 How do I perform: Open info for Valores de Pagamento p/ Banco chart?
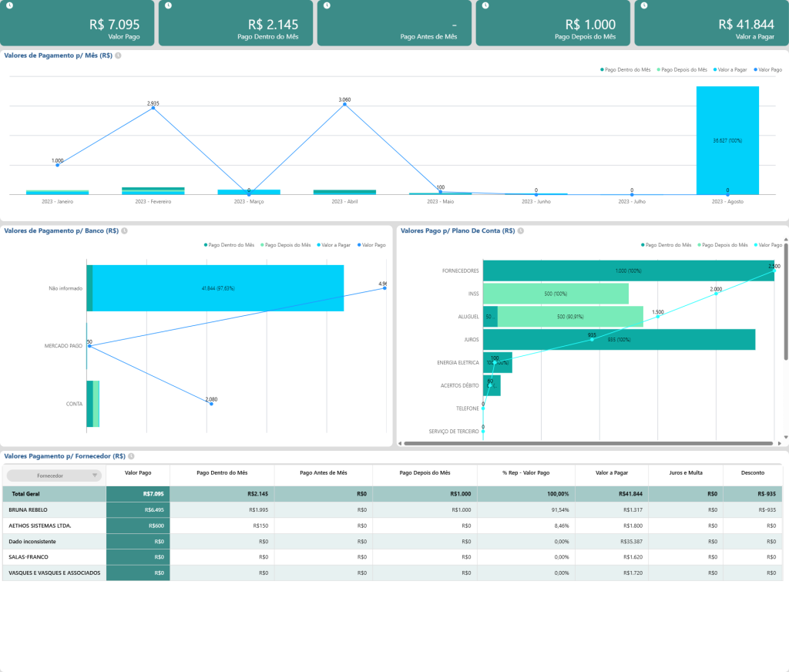123,230
